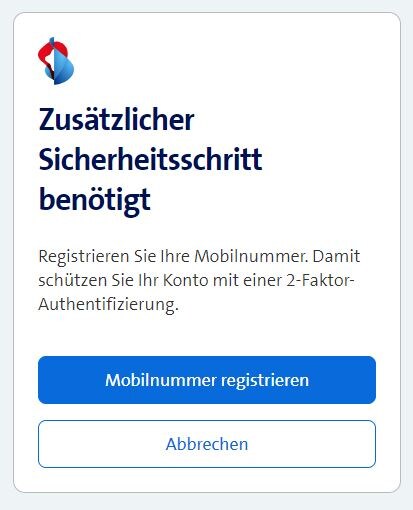Click the Swisscom logo

pyautogui.click(x=56, y=61)
